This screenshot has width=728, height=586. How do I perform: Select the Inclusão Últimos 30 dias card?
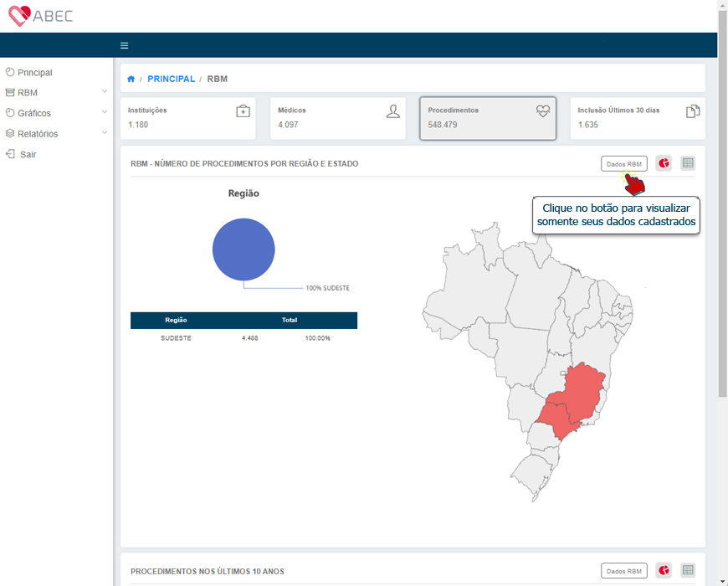(x=638, y=118)
